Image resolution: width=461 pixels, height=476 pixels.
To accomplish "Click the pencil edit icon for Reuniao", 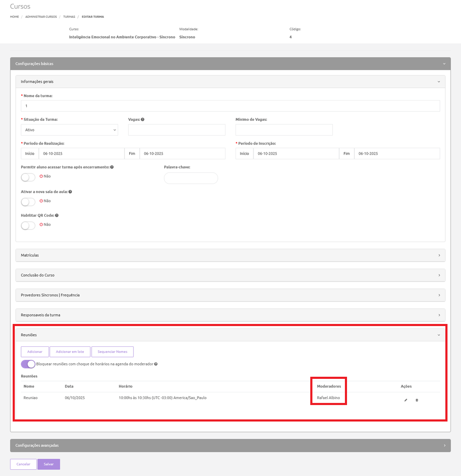I will (x=406, y=400).
